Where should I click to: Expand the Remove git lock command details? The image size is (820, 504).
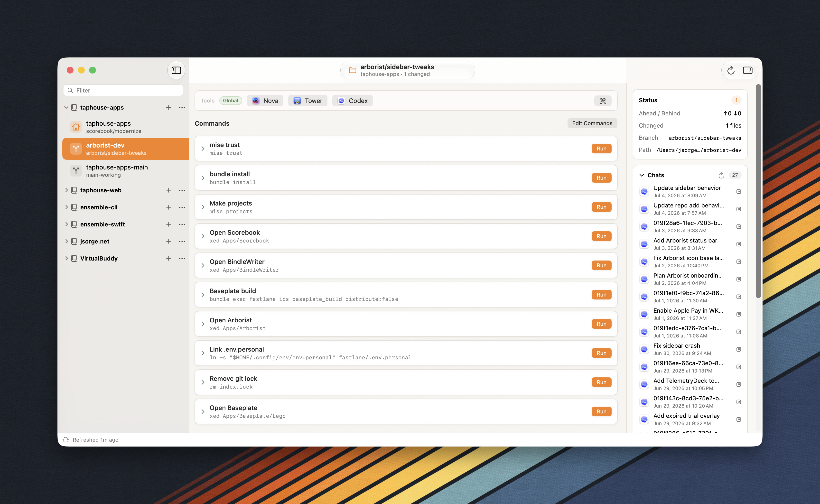[x=203, y=382]
